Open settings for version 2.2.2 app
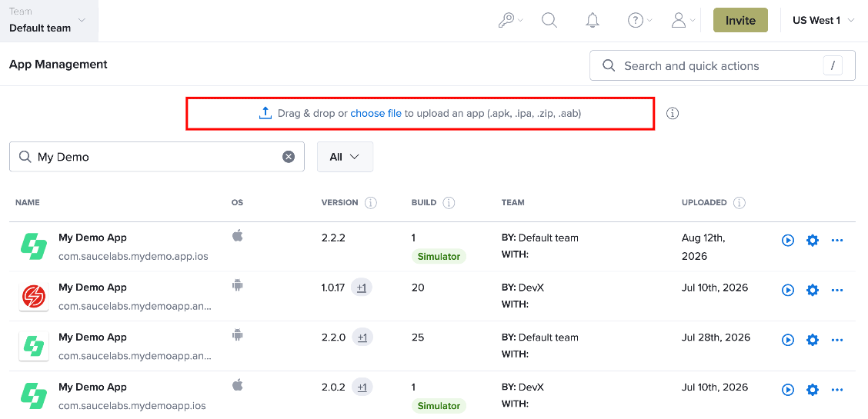 click(x=812, y=241)
